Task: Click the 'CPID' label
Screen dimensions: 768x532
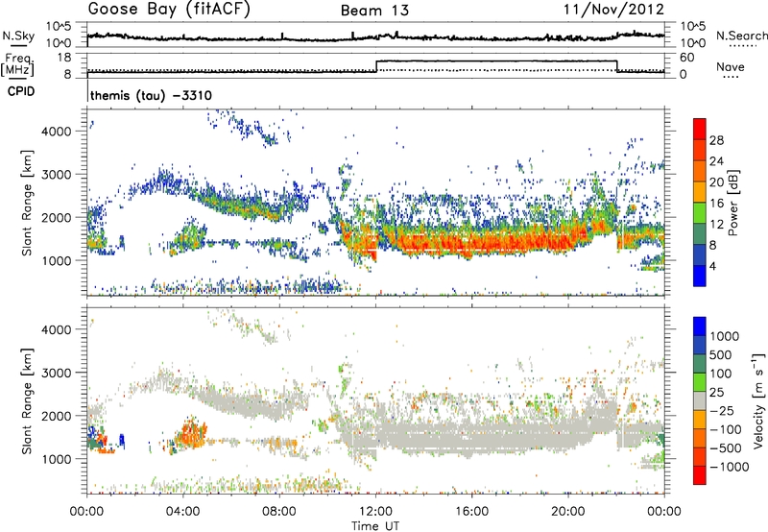Action: 21,91
